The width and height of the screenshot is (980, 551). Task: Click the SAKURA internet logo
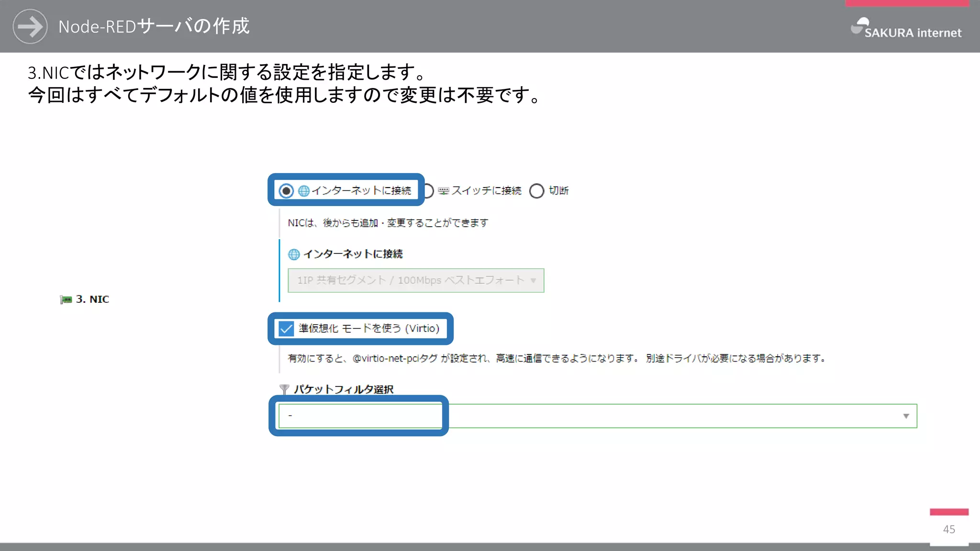(x=906, y=28)
